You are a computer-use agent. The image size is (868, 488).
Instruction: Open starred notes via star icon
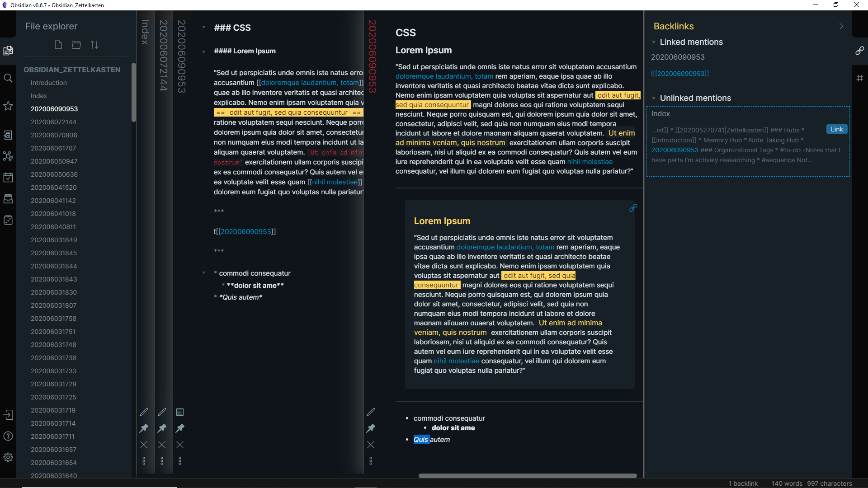[x=8, y=106]
